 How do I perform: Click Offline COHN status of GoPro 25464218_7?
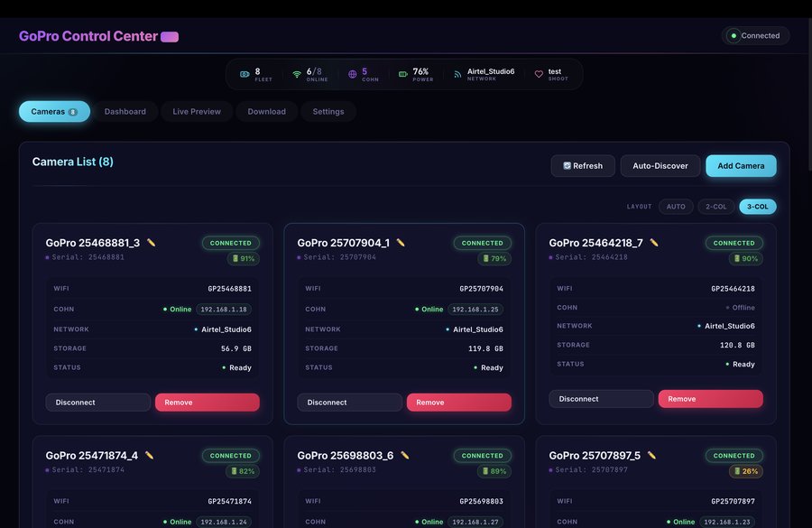741,307
